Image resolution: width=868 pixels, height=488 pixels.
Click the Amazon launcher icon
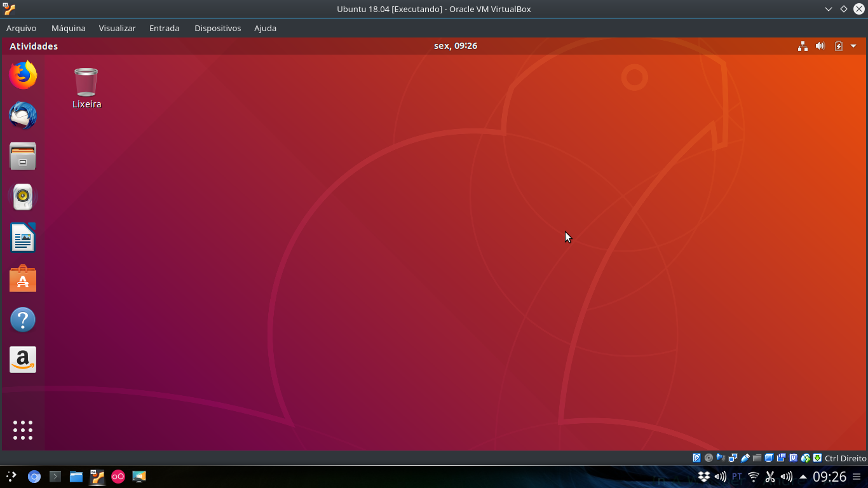[22, 360]
